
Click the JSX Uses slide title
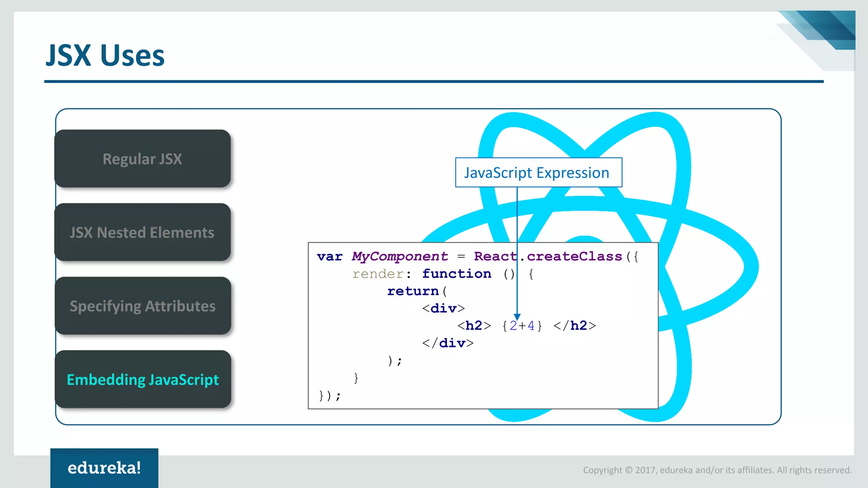(x=105, y=55)
